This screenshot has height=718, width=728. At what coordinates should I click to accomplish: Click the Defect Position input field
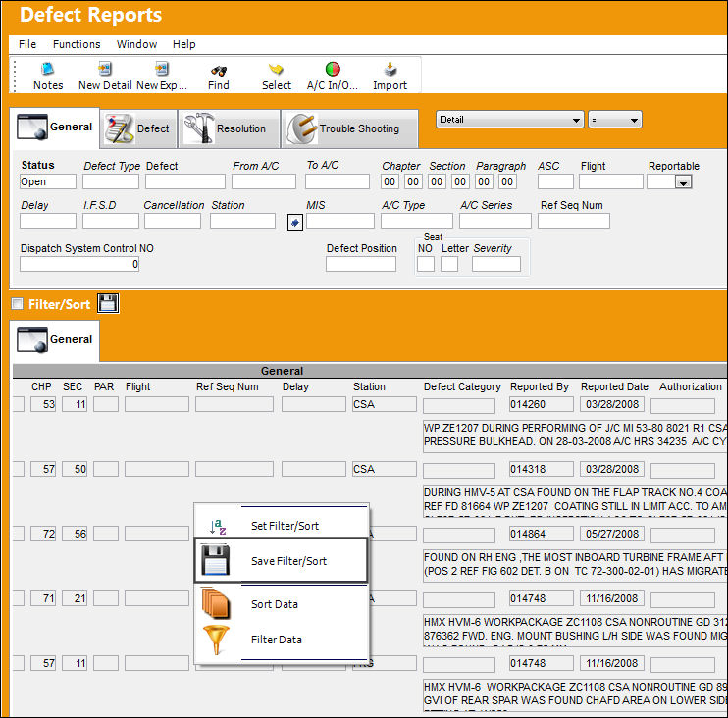[x=361, y=264]
